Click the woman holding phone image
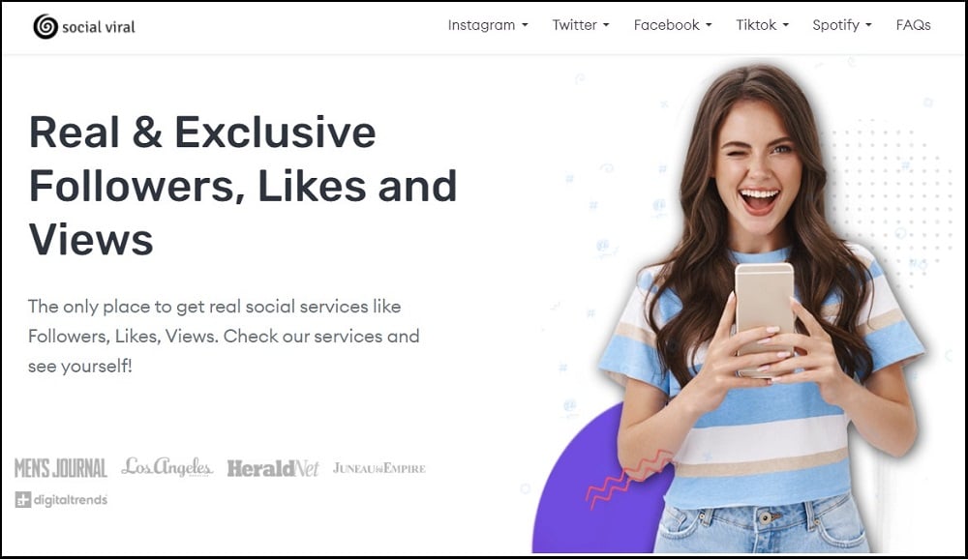The width and height of the screenshot is (968, 560). (x=763, y=309)
